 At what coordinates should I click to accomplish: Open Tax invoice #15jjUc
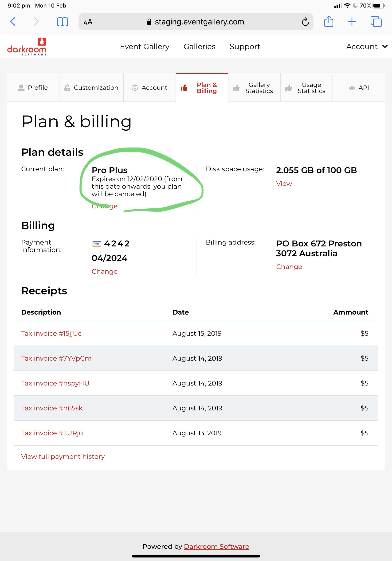51,333
